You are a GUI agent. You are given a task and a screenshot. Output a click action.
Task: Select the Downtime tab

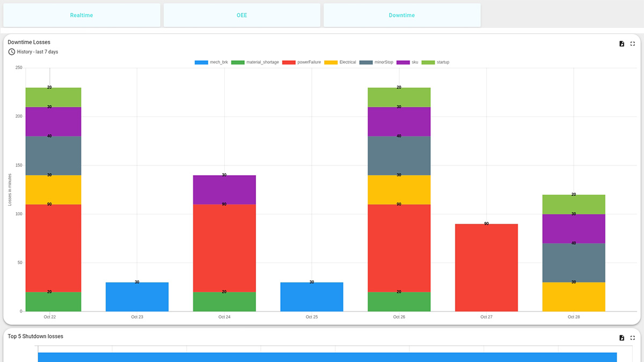coord(401,15)
